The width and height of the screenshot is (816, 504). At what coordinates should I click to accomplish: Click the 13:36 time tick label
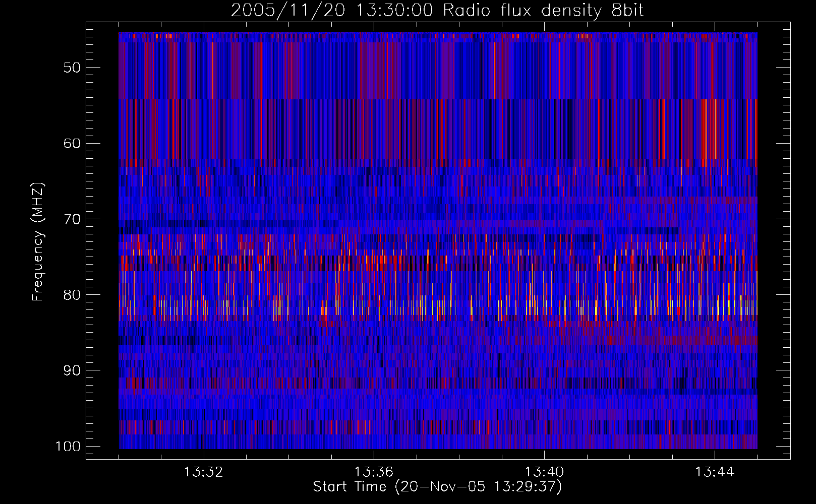[374, 472]
